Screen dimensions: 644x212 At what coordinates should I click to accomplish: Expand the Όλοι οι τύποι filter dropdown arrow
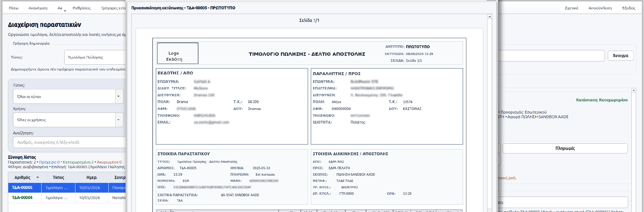[x=119, y=97]
